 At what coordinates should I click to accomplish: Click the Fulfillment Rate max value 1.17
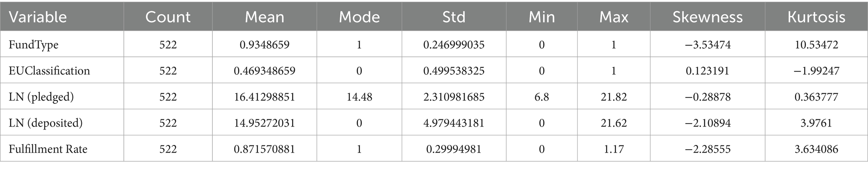[614, 149]
